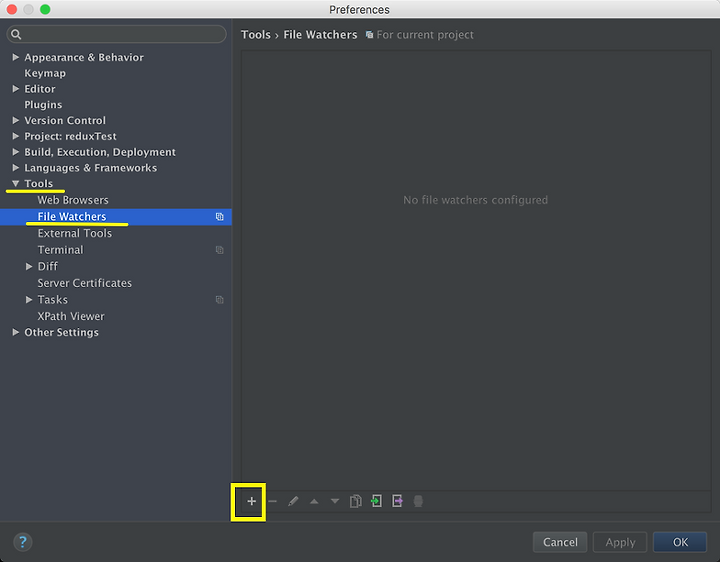Click project-level icon next to Tasks row
This screenshot has height=562, width=720.
pos(219,300)
